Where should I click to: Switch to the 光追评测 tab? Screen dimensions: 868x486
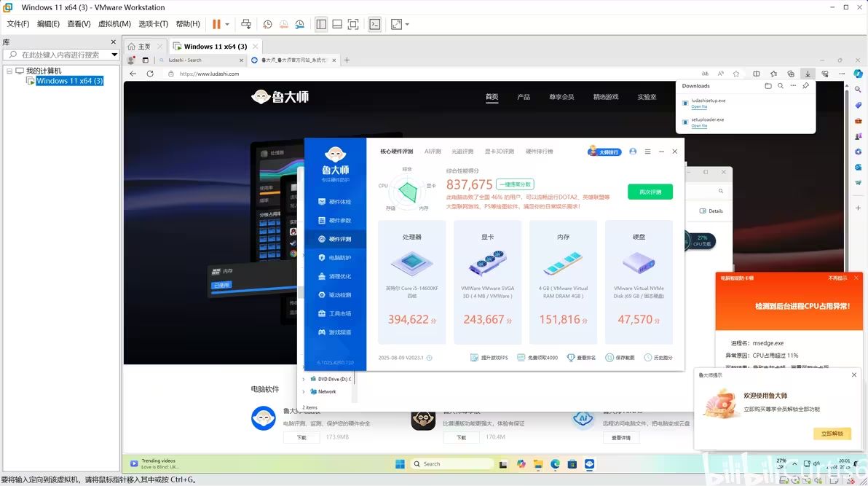[x=462, y=152]
